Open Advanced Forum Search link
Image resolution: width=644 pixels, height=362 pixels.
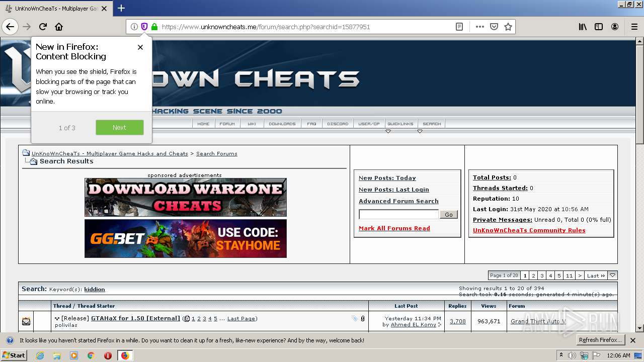398,201
